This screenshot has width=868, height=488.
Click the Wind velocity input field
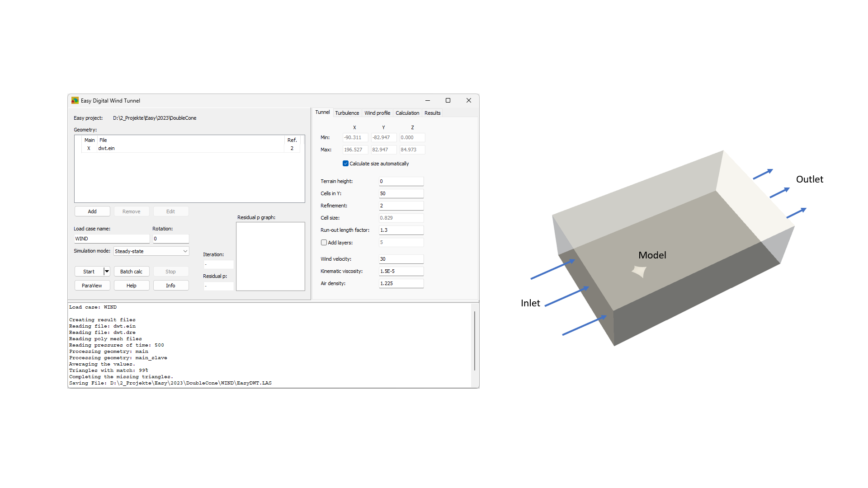point(401,259)
